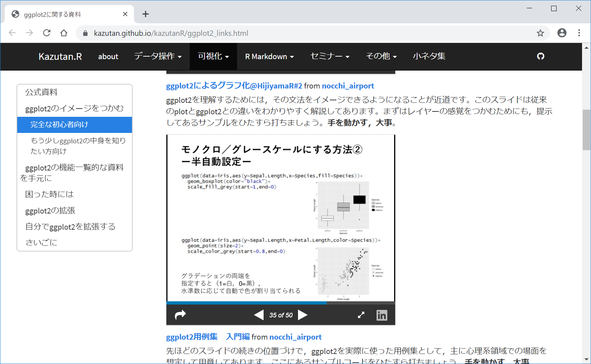Click the LinkedIn icon on slide player
Screen dimensions: 591x364
(x=382, y=315)
